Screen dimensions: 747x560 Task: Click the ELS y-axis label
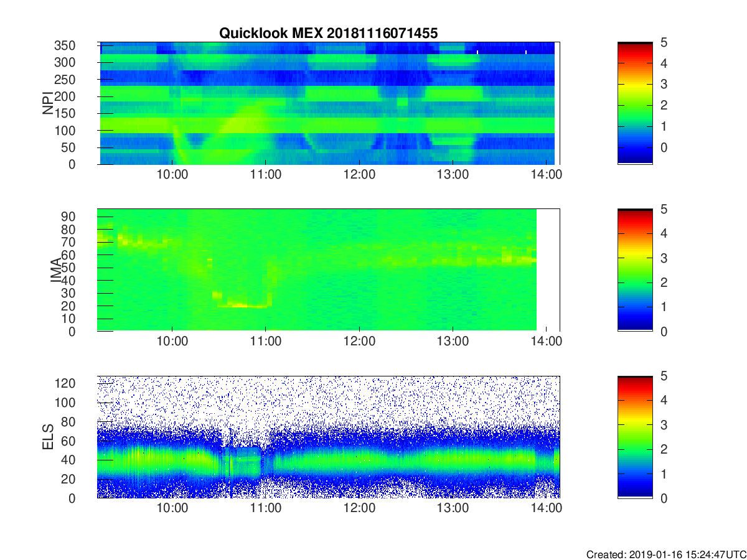(47, 436)
